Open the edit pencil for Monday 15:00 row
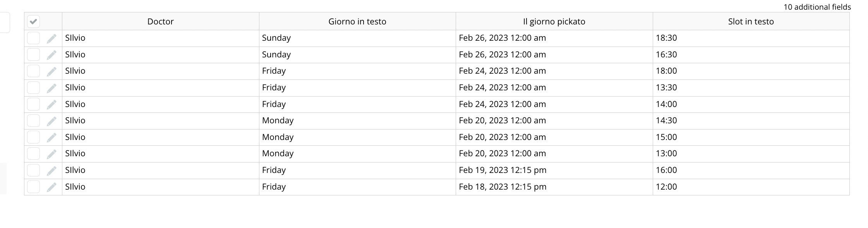This screenshot has height=228, width=868. 51,138
